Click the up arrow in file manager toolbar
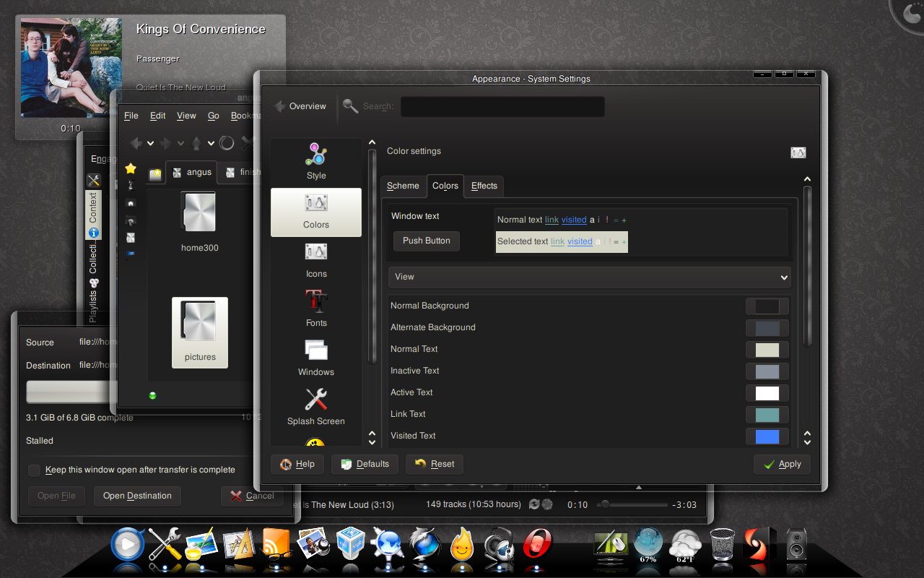Image resolution: width=924 pixels, height=578 pixels. pos(196,142)
